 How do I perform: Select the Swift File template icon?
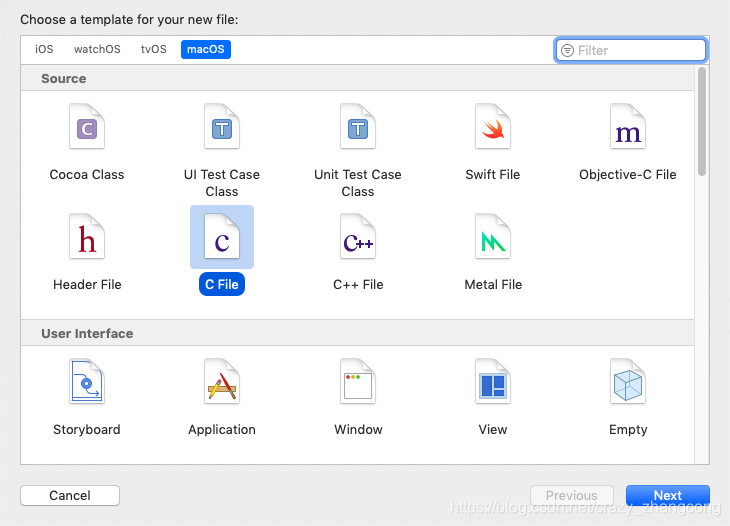(493, 126)
